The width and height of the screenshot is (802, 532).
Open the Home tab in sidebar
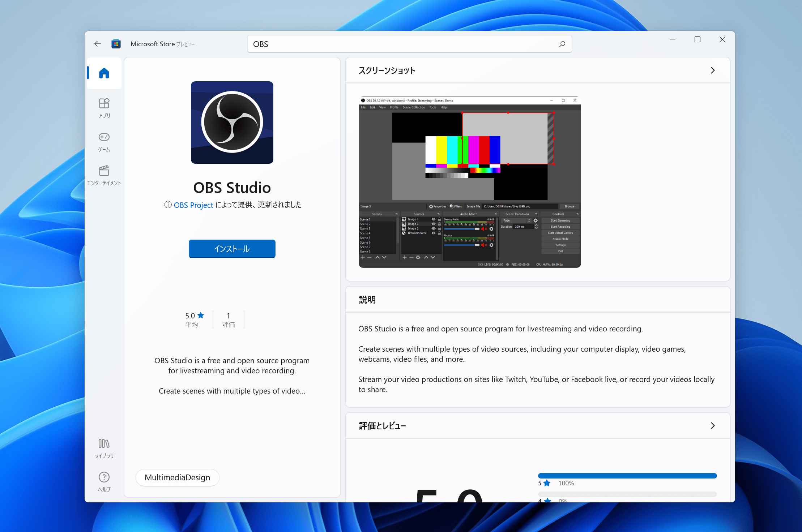(104, 73)
